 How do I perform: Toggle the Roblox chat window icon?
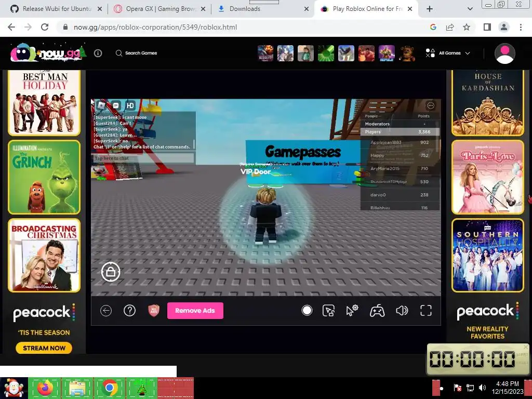(x=116, y=105)
